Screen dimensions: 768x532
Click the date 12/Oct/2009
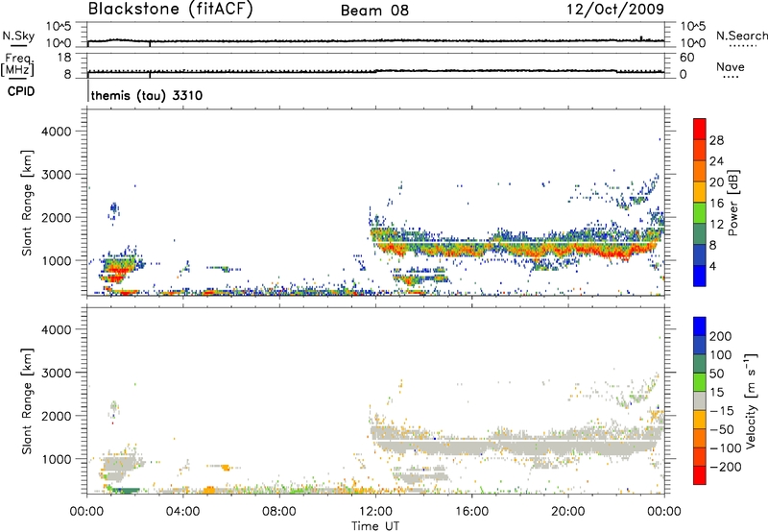tap(615, 10)
